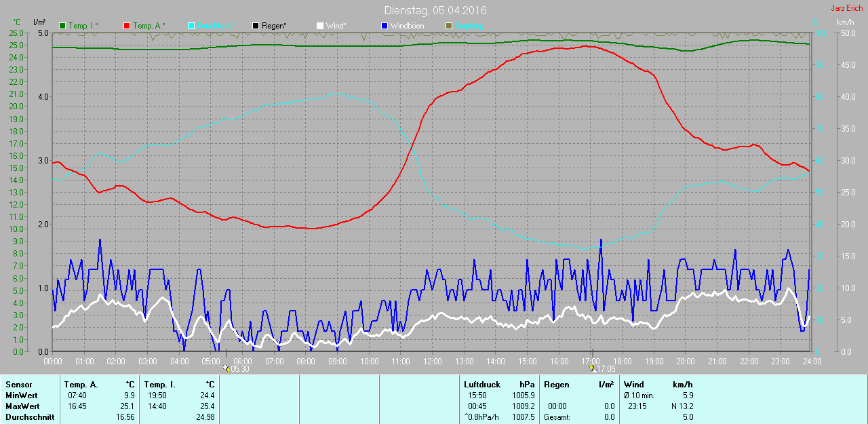The image size is (868, 424).
Task: Click the Luftdruck column header
Action: (x=481, y=385)
